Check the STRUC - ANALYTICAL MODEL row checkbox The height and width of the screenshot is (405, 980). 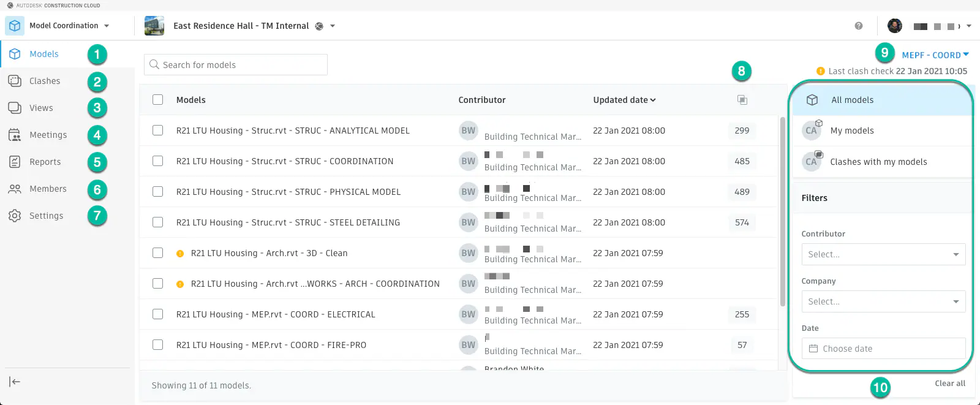[x=158, y=130]
